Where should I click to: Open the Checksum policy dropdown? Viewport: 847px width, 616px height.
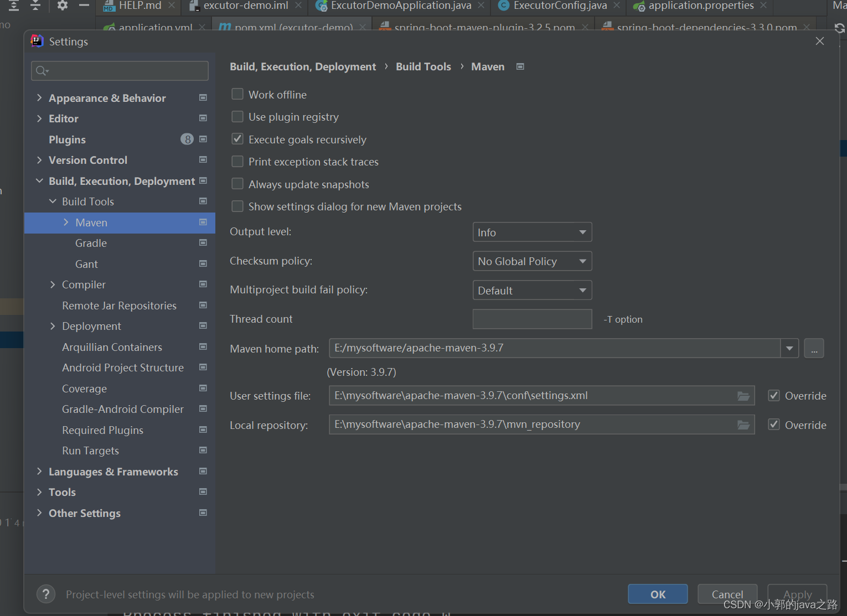click(x=532, y=261)
